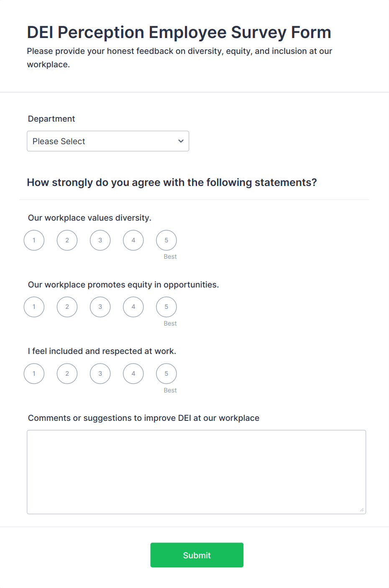Choose 1 for feeling included and respected

pos(34,374)
